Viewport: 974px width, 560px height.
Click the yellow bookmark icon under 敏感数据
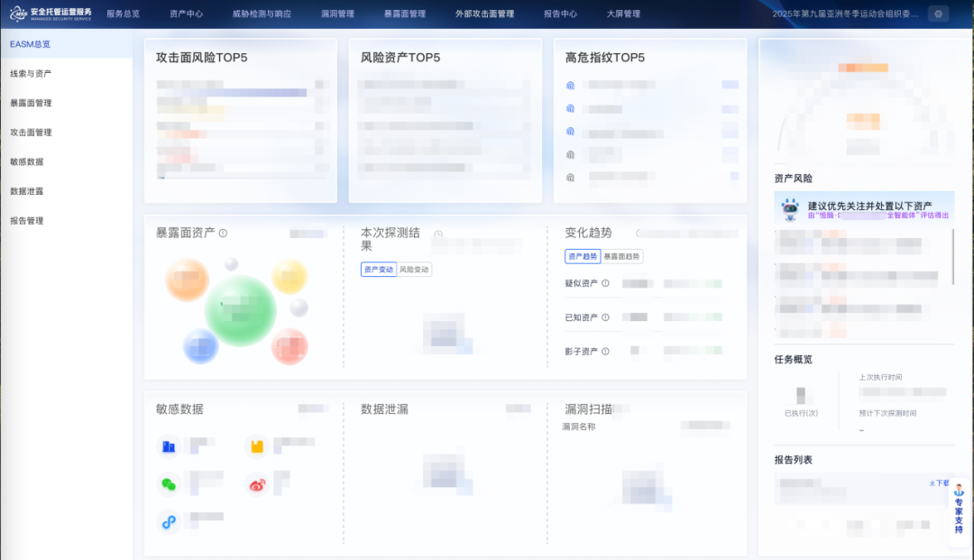(257, 445)
